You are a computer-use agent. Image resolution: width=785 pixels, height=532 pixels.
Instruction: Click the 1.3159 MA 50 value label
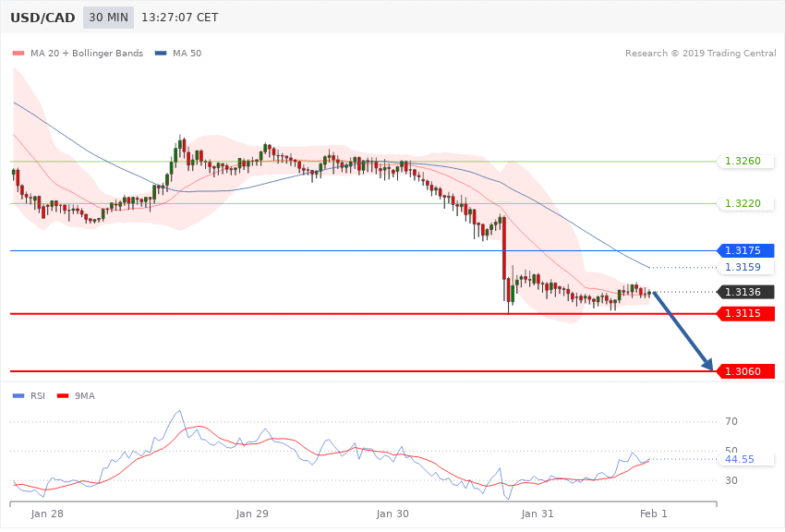(x=746, y=267)
